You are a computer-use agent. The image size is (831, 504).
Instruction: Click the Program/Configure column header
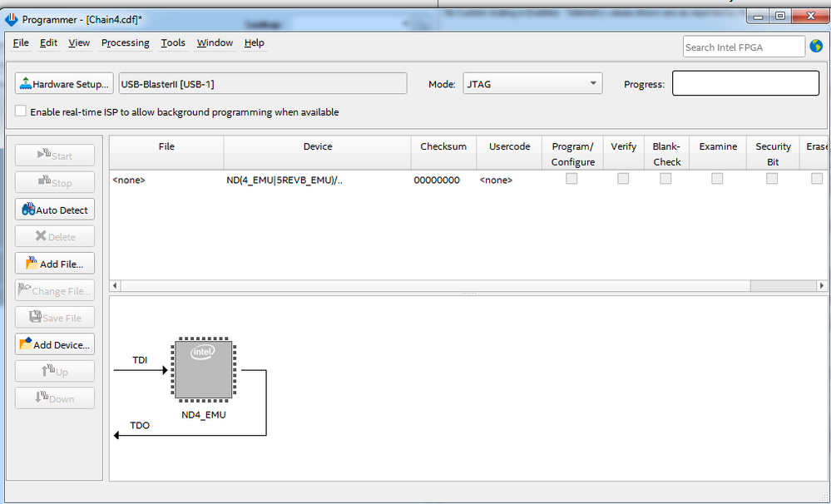pos(572,153)
